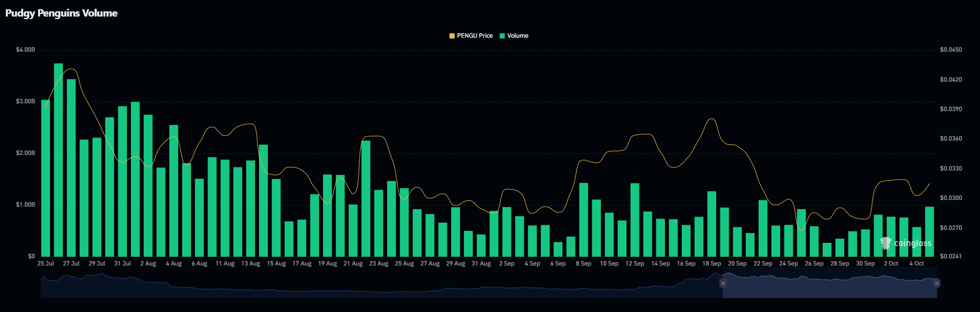
Task: Click the volume bar for 2 Aug
Action: click(148, 186)
